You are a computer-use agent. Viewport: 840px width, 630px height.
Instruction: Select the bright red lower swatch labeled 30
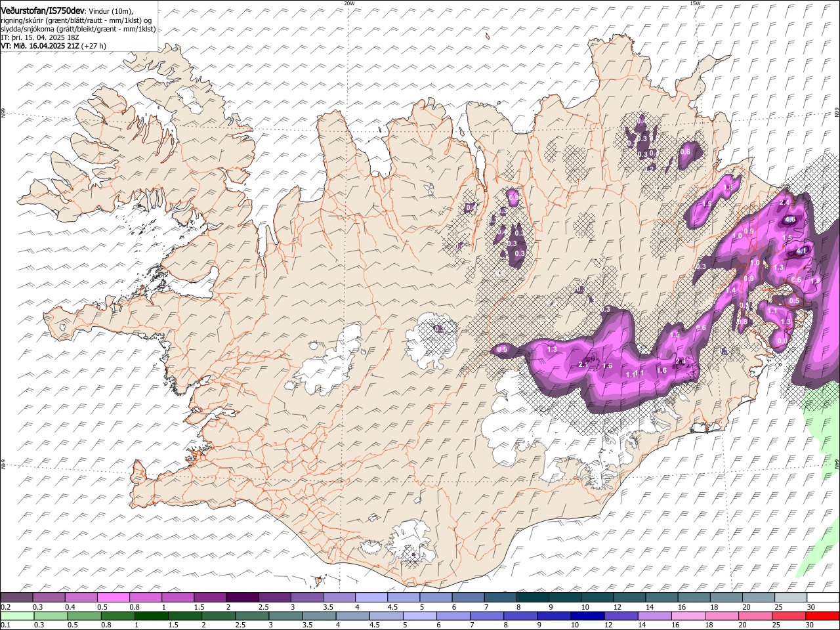tap(822, 616)
